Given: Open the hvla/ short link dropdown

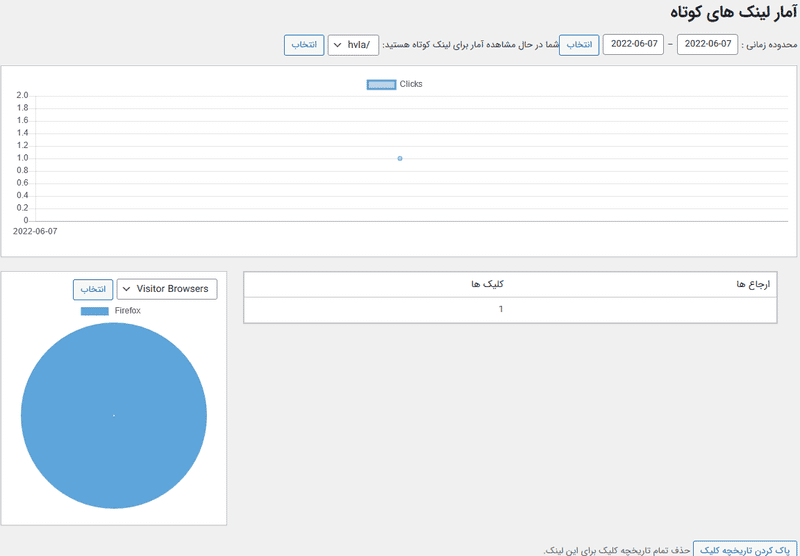Looking at the screenshot, I should coord(353,45).
